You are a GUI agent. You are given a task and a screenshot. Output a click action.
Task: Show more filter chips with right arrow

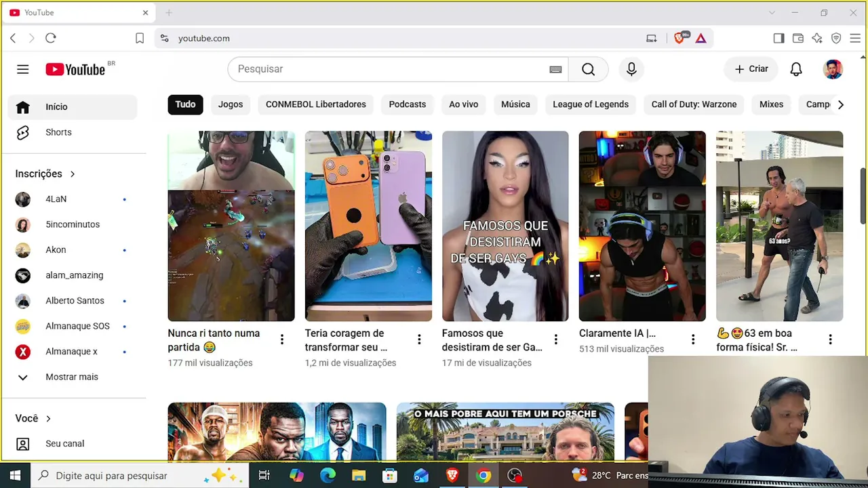point(840,104)
